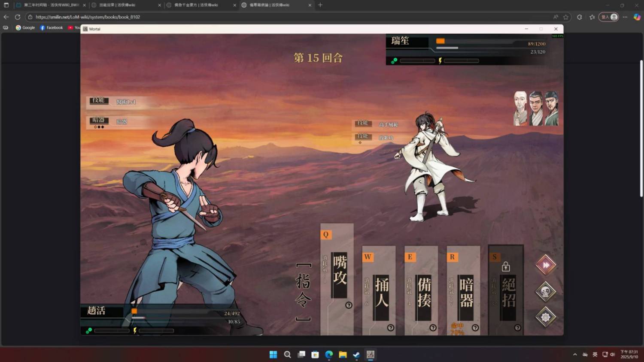Click the middle spectator portrait
The width and height of the screenshot is (644, 362).
tap(535, 108)
